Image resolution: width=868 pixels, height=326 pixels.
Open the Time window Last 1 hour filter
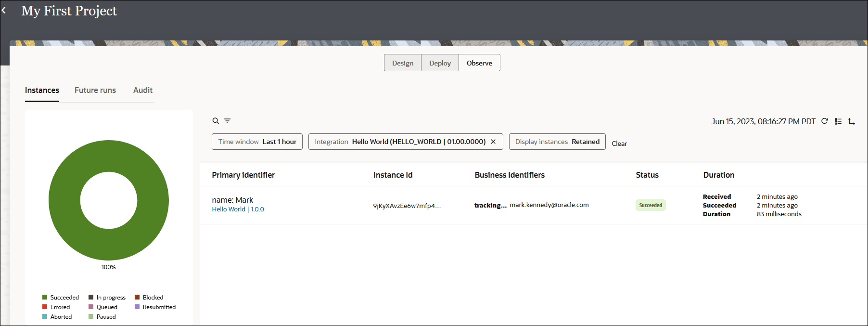click(257, 142)
